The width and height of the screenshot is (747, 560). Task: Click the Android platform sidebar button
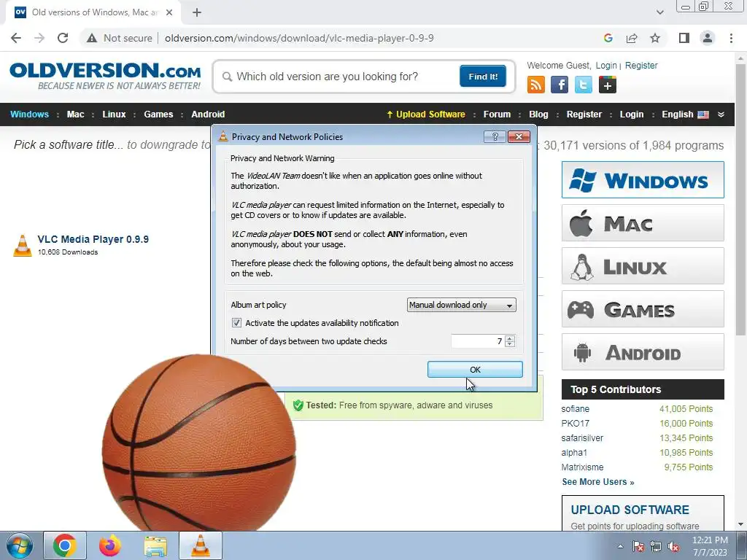pos(643,352)
